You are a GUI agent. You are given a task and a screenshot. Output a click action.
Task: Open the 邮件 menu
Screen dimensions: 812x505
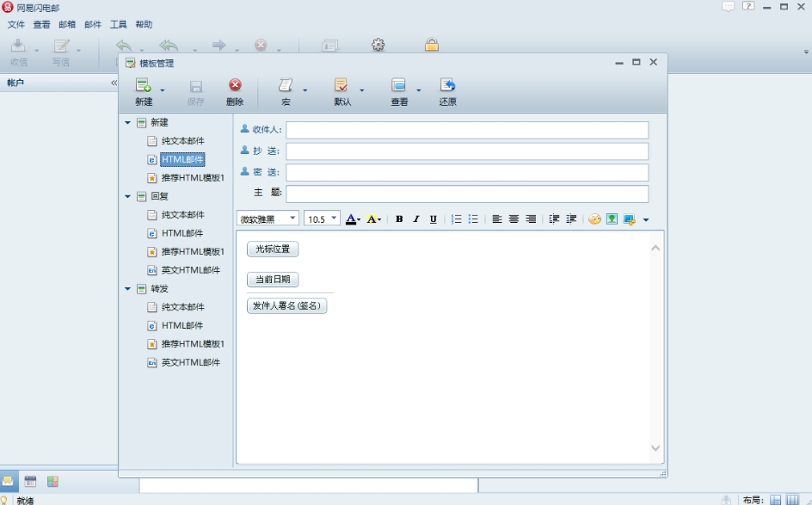click(93, 25)
